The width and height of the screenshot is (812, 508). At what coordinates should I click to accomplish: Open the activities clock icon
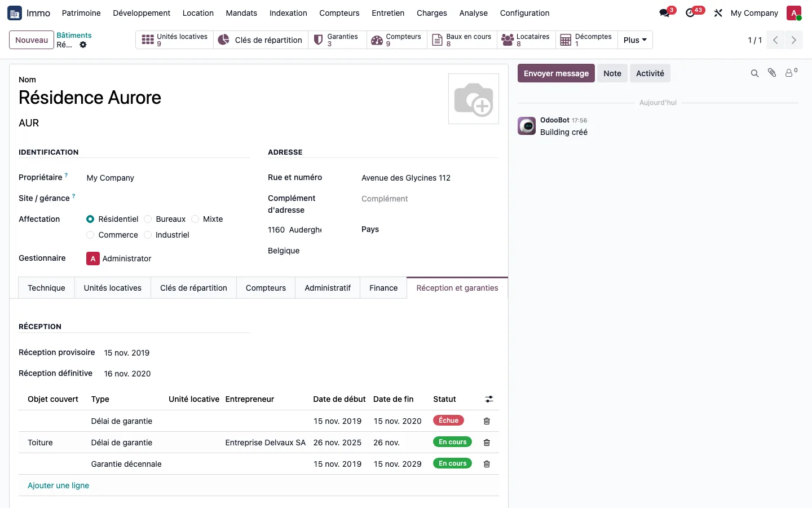coord(690,13)
